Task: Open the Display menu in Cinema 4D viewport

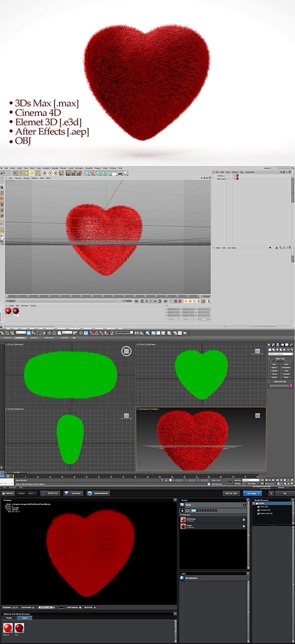Action: [x=26, y=177]
